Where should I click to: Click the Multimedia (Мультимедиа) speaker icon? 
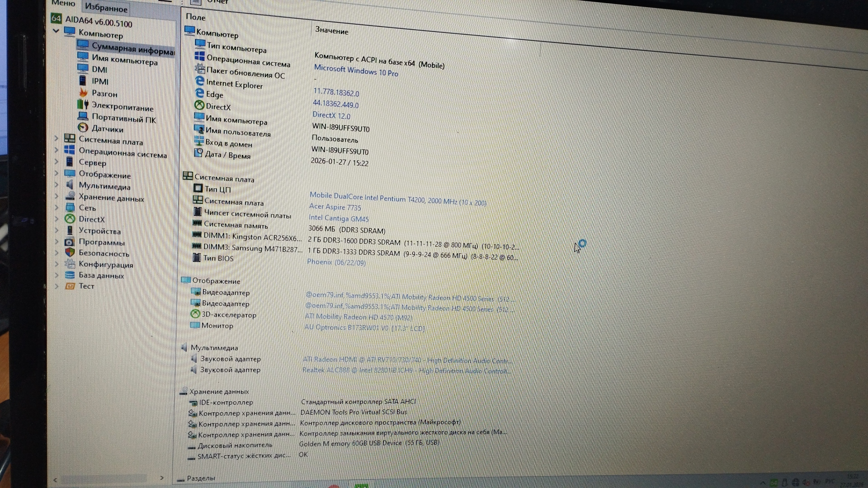(70, 185)
